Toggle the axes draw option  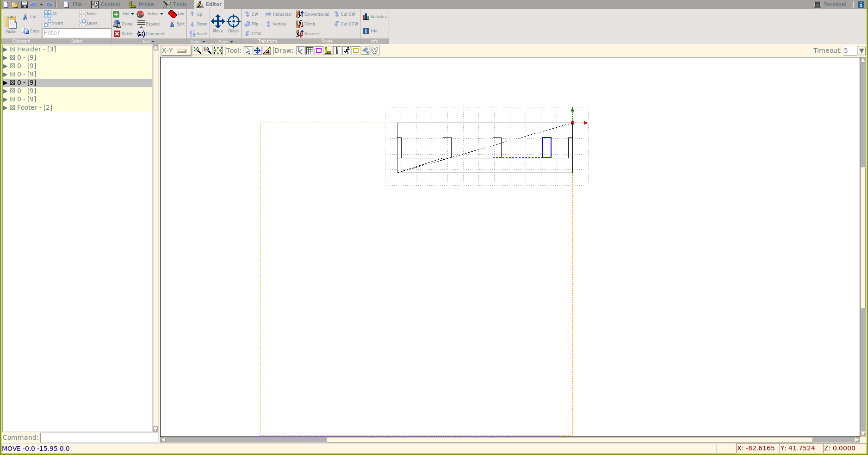[x=300, y=50]
